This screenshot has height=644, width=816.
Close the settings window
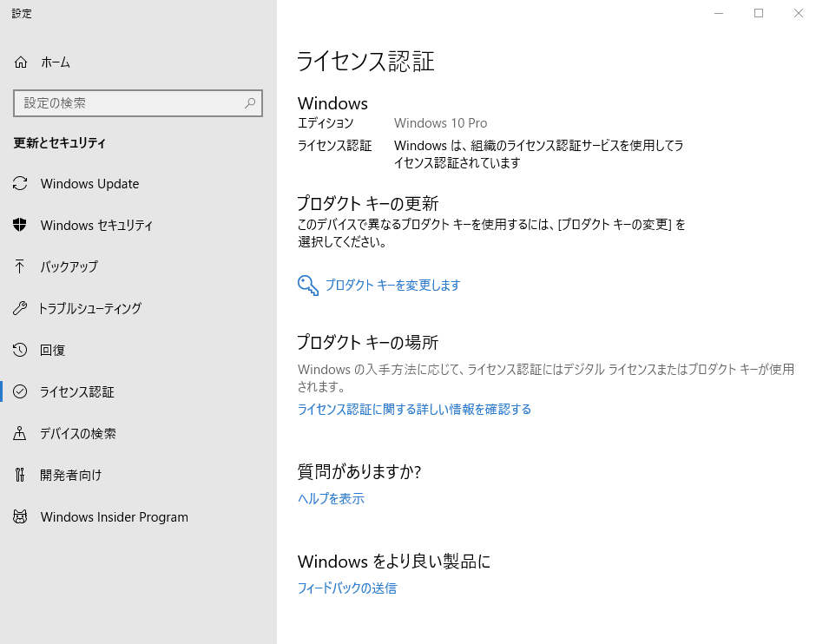click(x=799, y=13)
